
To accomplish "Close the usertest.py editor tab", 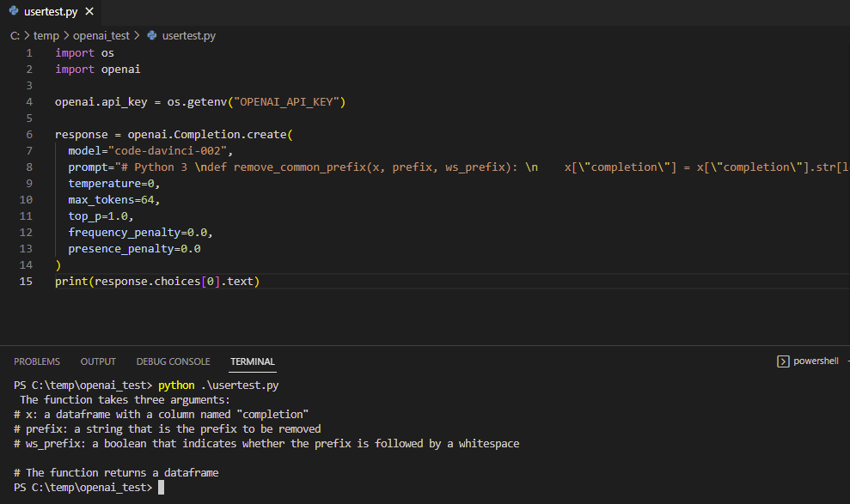I will tap(89, 12).
